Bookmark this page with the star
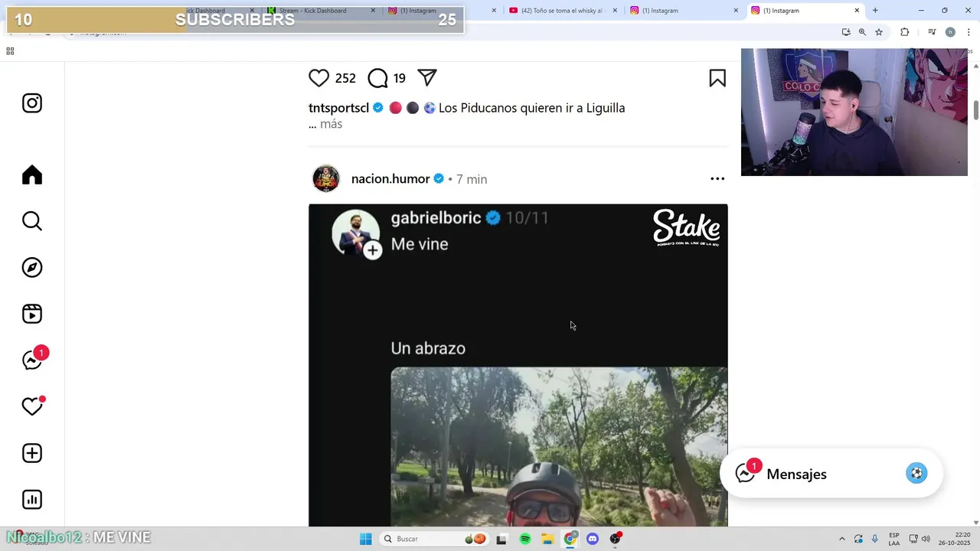This screenshot has width=980, height=551. (x=879, y=32)
